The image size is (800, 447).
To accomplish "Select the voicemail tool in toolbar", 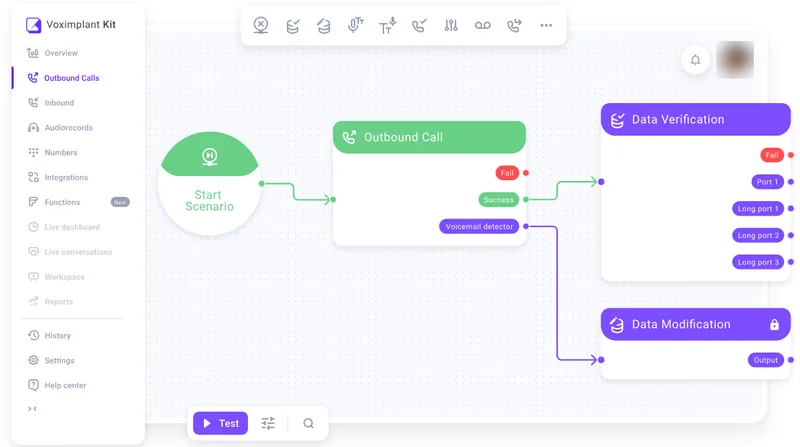I will pos(483,26).
